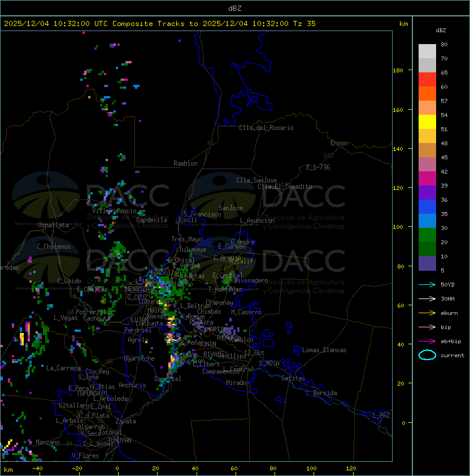Click the 50YD cyan arrow legend icon

[427, 285]
